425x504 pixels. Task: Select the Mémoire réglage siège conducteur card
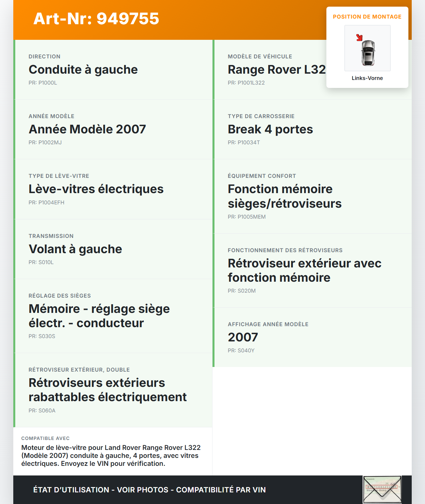coord(99,316)
